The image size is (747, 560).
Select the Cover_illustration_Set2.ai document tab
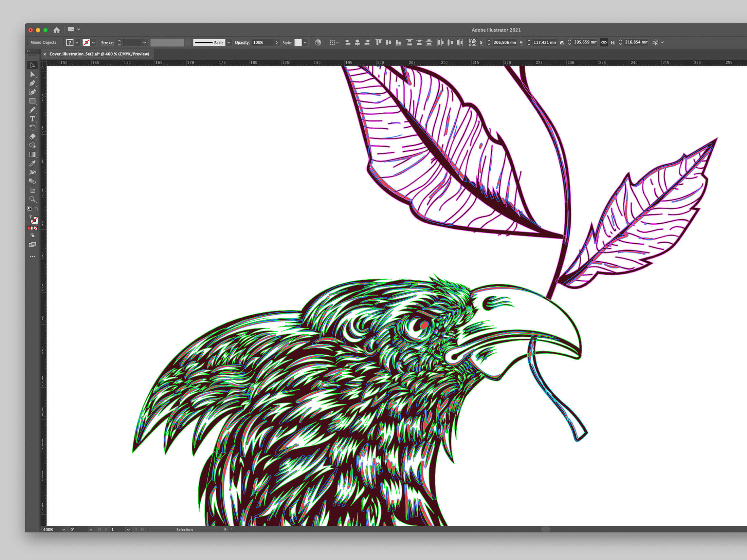pyautogui.click(x=99, y=54)
